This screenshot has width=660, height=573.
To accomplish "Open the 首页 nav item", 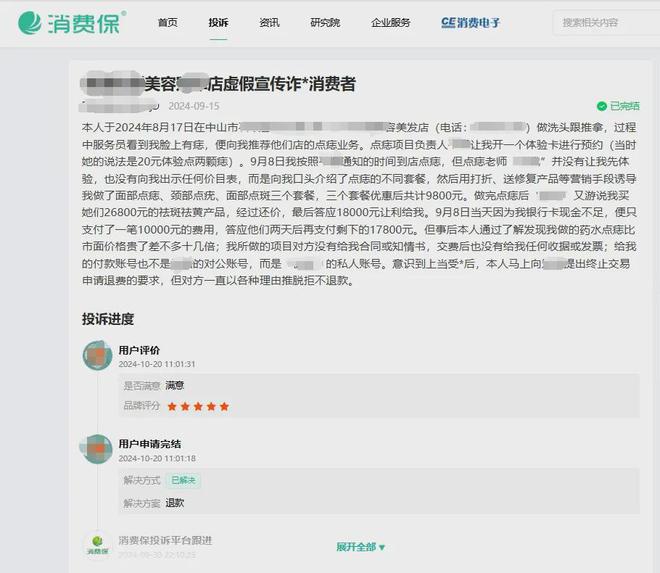I will pos(167,22).
